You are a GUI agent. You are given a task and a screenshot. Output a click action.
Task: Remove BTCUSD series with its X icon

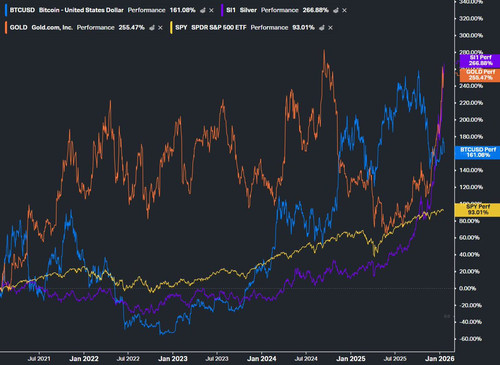[x=211, y=10]
